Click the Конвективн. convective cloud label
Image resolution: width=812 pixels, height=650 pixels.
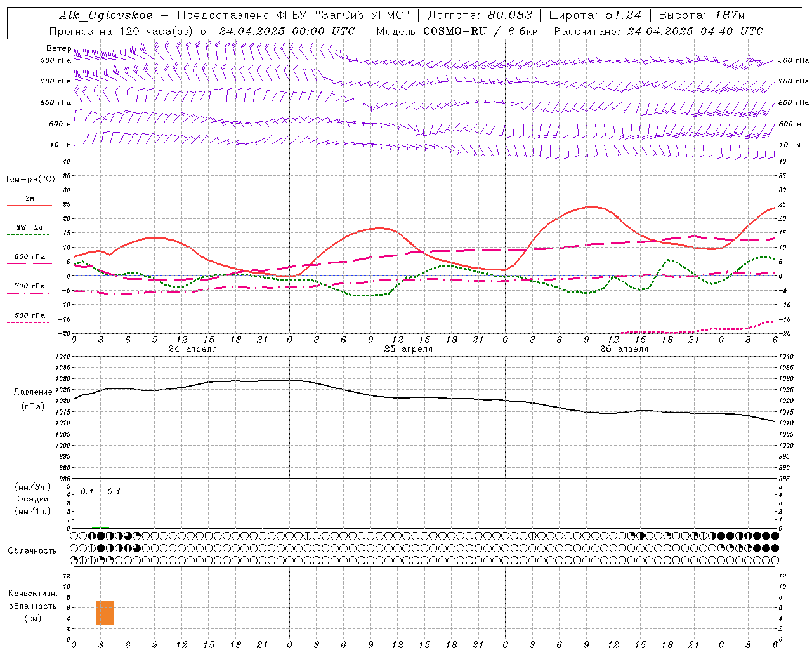[32, 594]
